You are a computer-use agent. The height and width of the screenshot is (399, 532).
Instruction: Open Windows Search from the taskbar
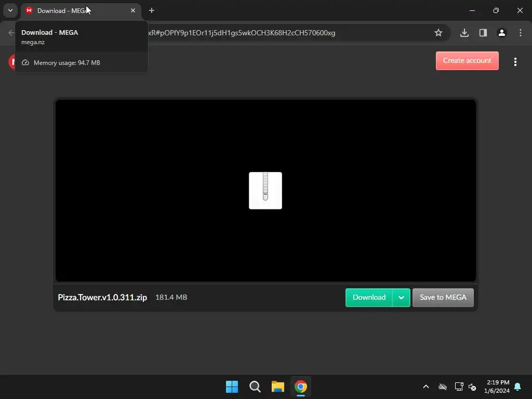click(255, 387)
